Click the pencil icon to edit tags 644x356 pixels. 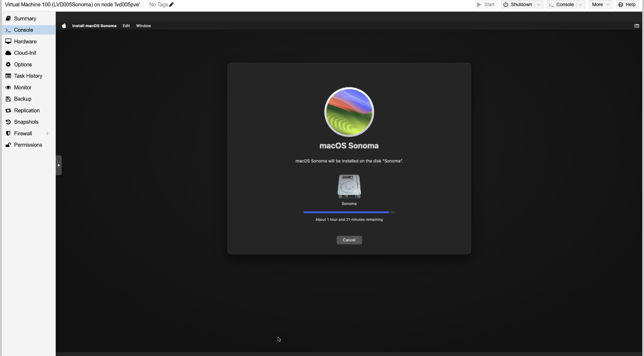(171, 5)
